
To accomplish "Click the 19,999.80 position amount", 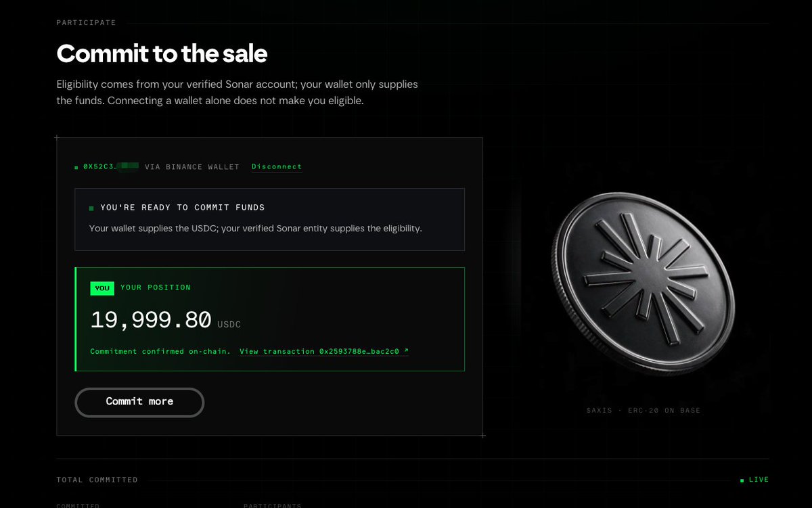I will 151,320.
